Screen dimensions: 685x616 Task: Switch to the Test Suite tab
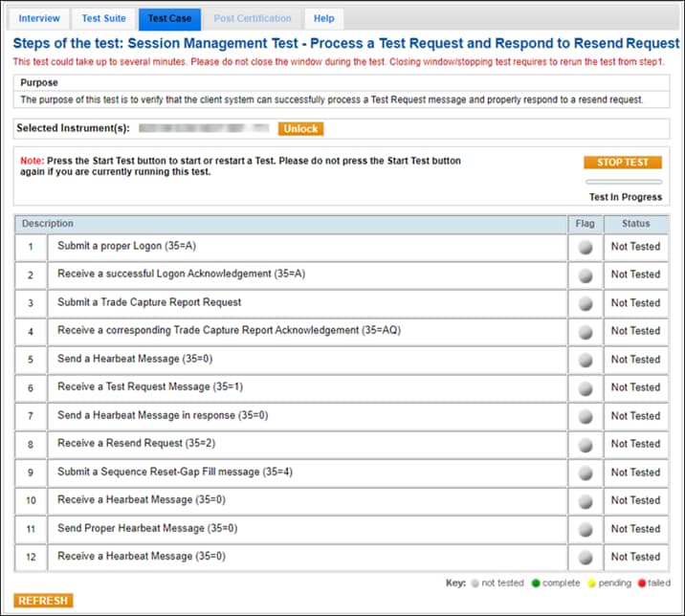click(103, 18)
